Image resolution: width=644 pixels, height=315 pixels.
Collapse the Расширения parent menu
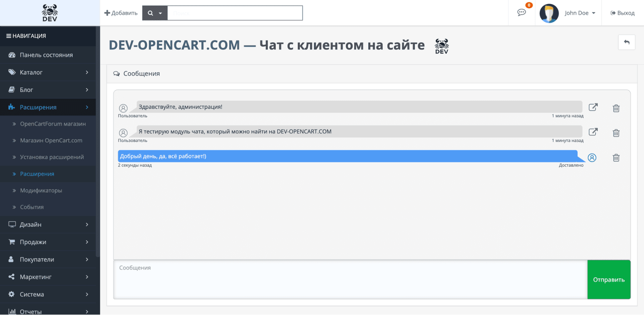(x=48, y=107)
